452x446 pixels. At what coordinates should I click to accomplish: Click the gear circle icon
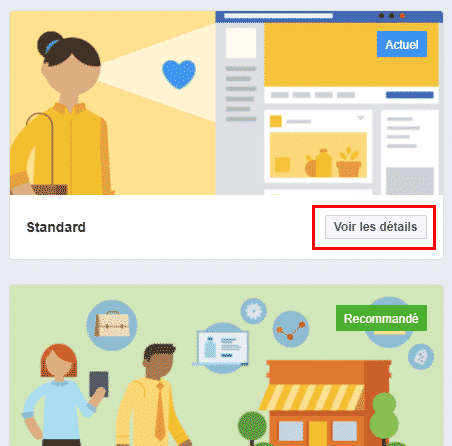(x=254, y=311)
